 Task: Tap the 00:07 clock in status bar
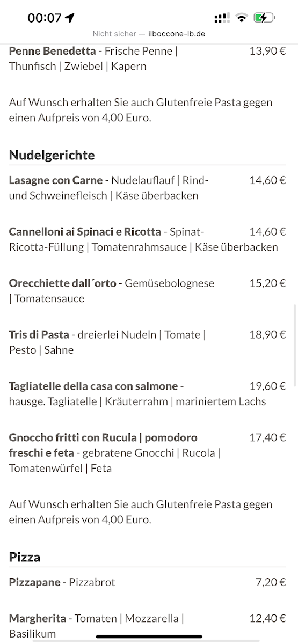pos(45,18)
